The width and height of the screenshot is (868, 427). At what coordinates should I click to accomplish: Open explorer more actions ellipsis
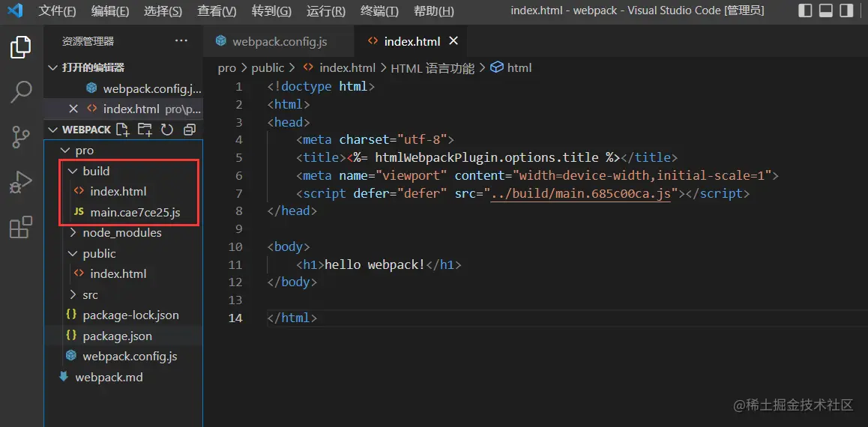[181, 41]
